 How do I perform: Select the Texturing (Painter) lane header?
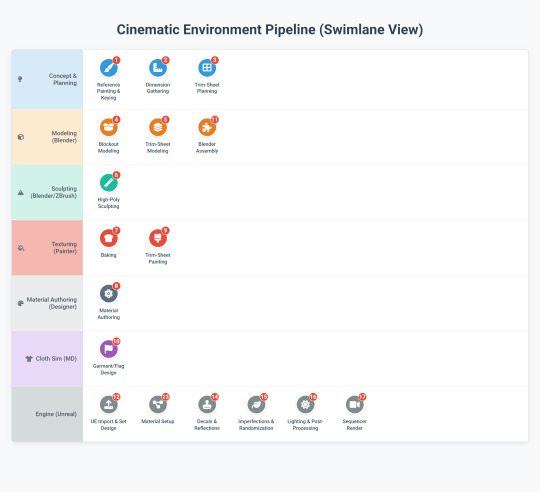(x=47, y=248)
